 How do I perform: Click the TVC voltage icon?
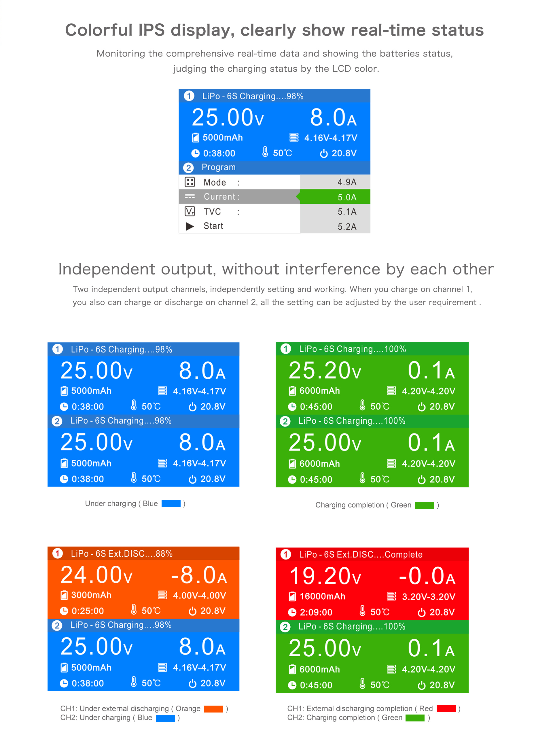190,211
